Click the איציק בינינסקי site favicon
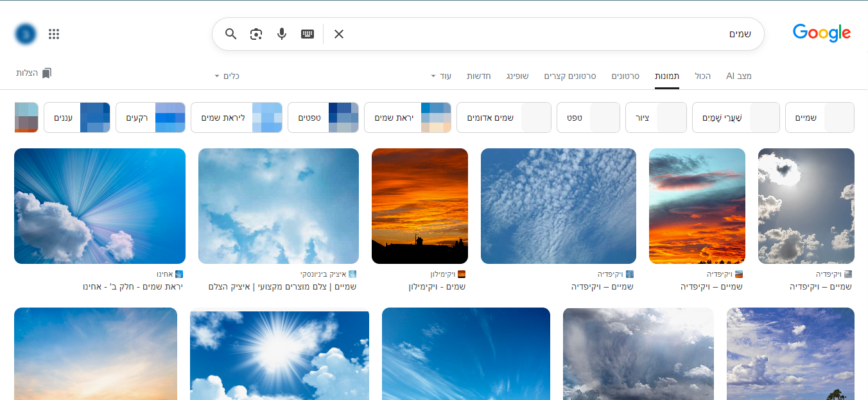The image size is (868, 400). click(352, 274)
